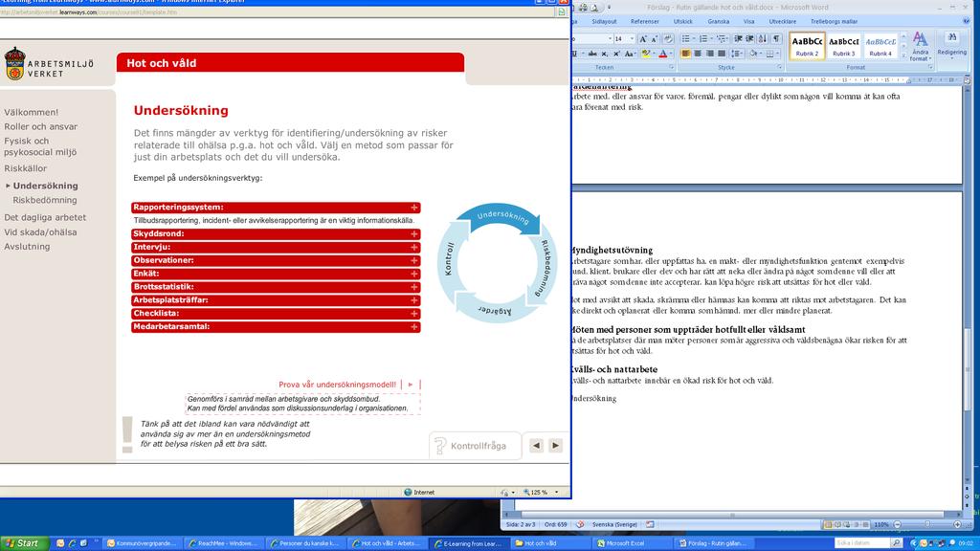Click the Windows Start button
This screenshot has height=551, width=980.
(24, 543)
